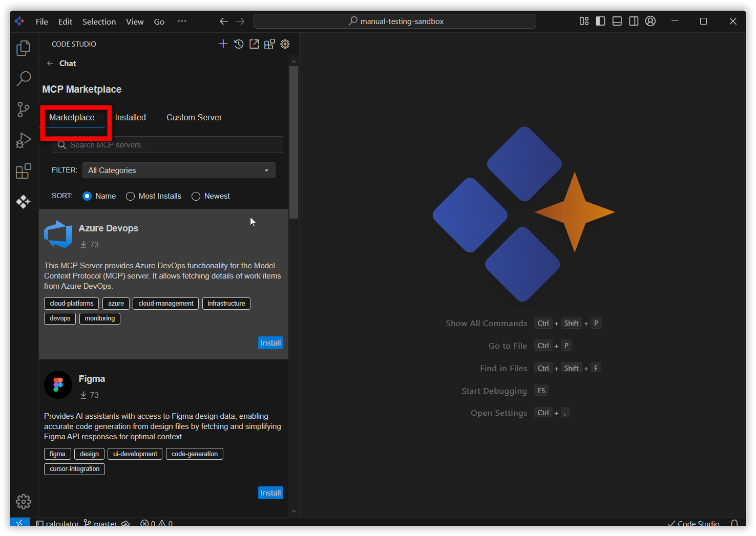Open Code Studio panel settings gear
Screen dimensions: 756x536
click(x=285, y=44)
